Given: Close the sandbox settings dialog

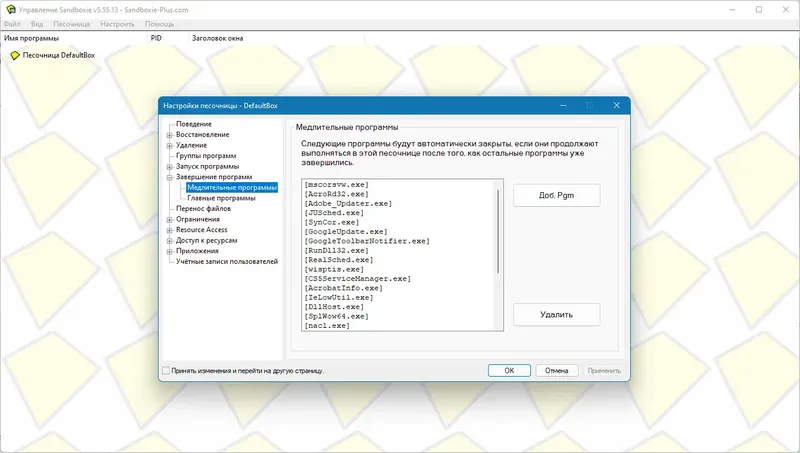Looking at the screenshot, I should (x=616, y=105).
